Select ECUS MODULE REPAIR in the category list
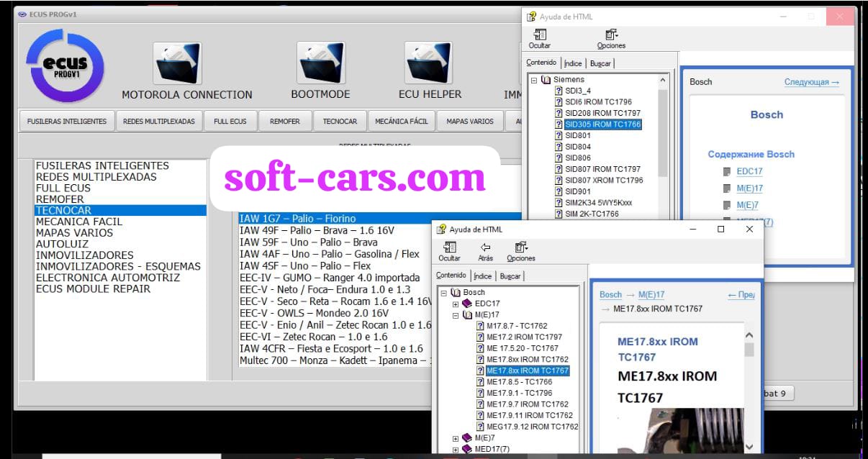 (x=93, y=288)
